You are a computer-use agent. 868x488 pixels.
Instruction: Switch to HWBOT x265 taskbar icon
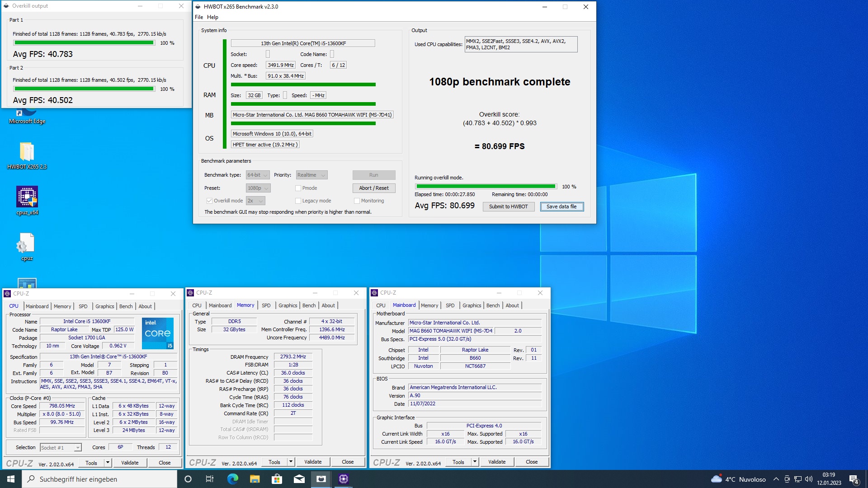[x=321, y=479]
